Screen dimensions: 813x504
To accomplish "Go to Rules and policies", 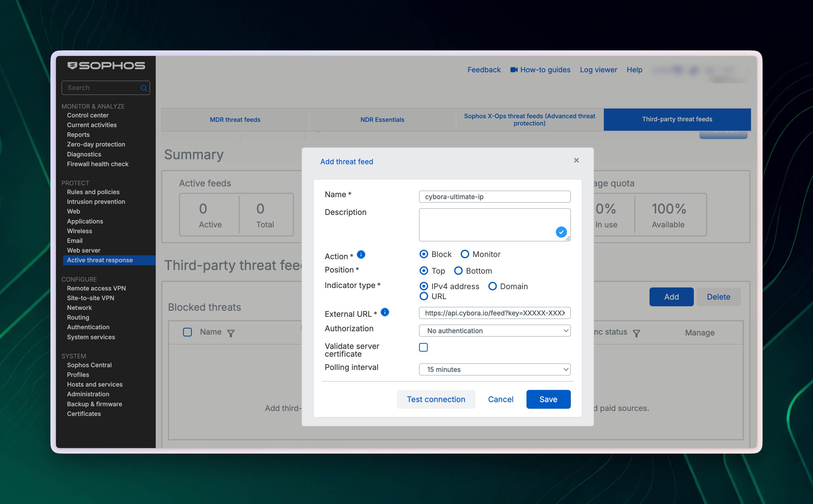I will click(x=93, y=192).
